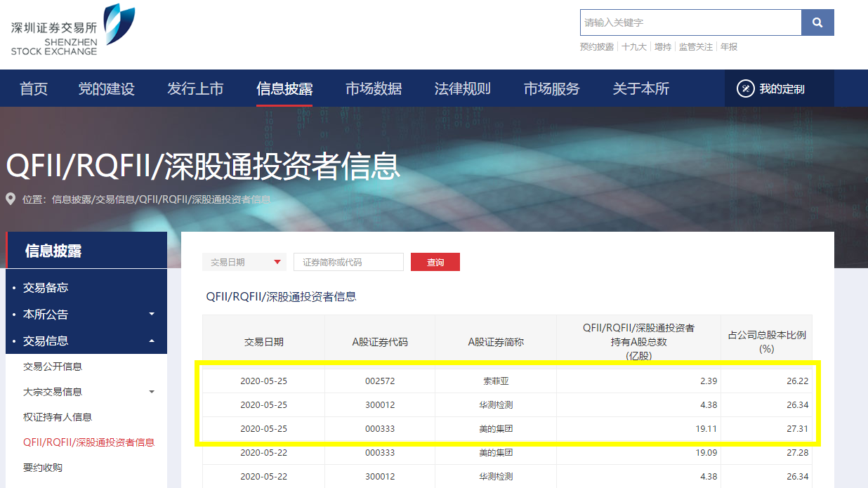Click the 索菲亚 security name cell

496,381
